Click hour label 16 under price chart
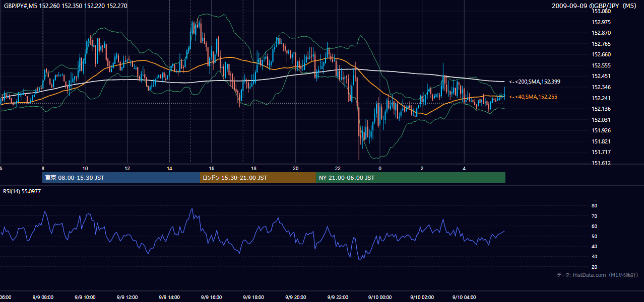The image size is (644, 302). coord(212,168)
